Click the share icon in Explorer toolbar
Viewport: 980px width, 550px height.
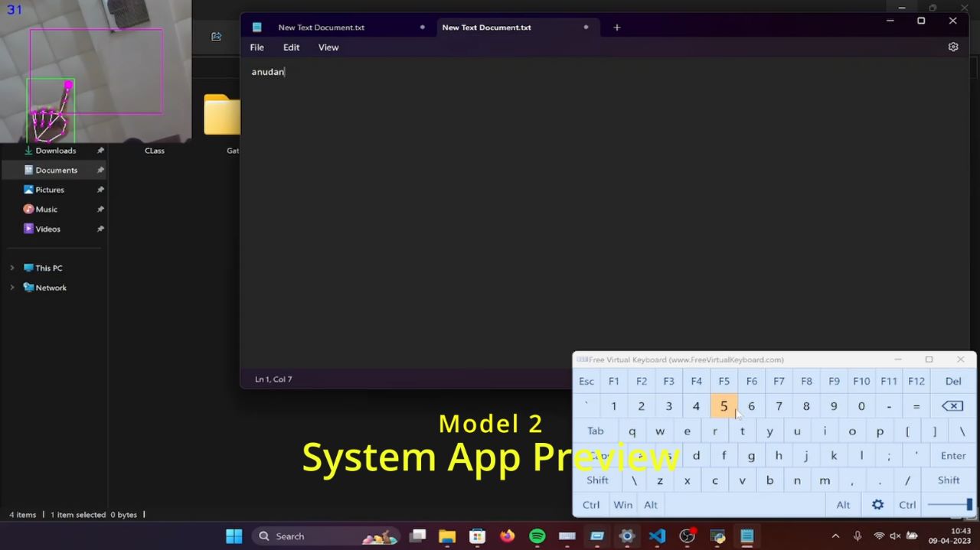pyautogui.click(x=216, y=36)
